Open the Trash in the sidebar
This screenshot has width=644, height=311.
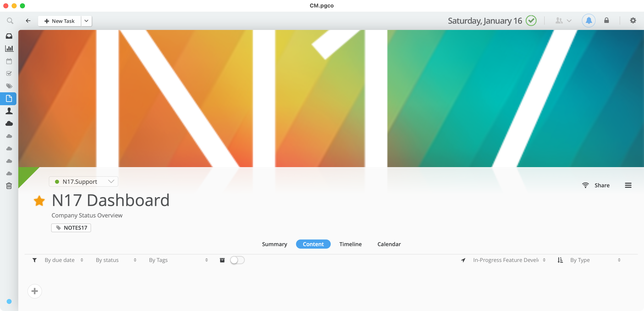(x=9, y=186)
